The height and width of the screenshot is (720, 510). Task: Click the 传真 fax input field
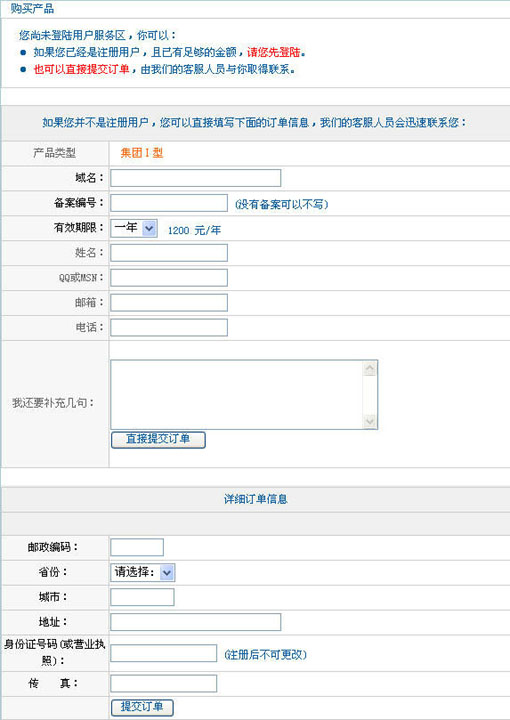click(x=163, y=683)
